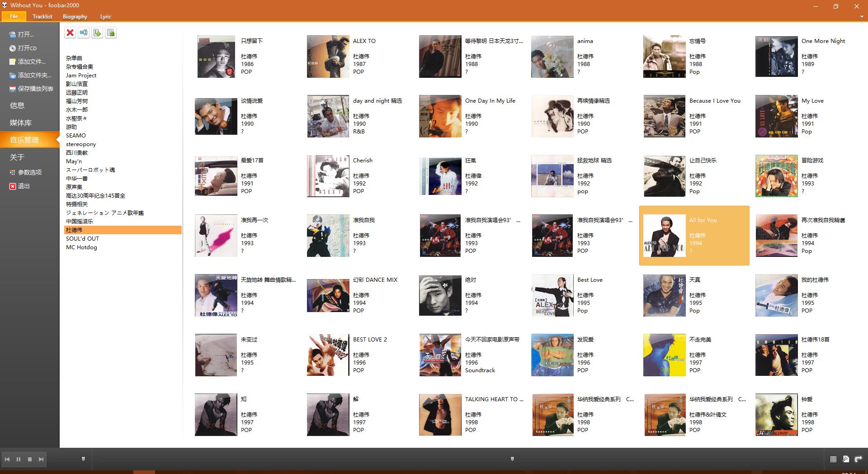Click the add new playlist icon
868x474 pixels.
[x=97, y=33]
